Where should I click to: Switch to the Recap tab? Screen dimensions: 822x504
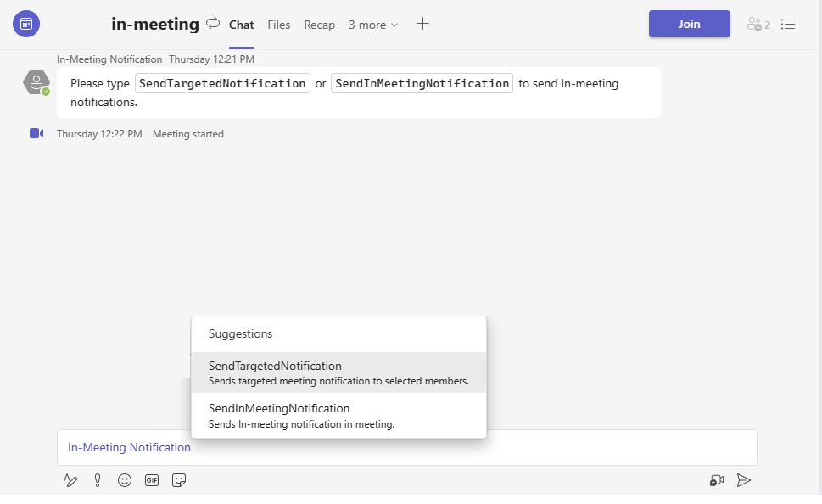[x=320, y=25]
